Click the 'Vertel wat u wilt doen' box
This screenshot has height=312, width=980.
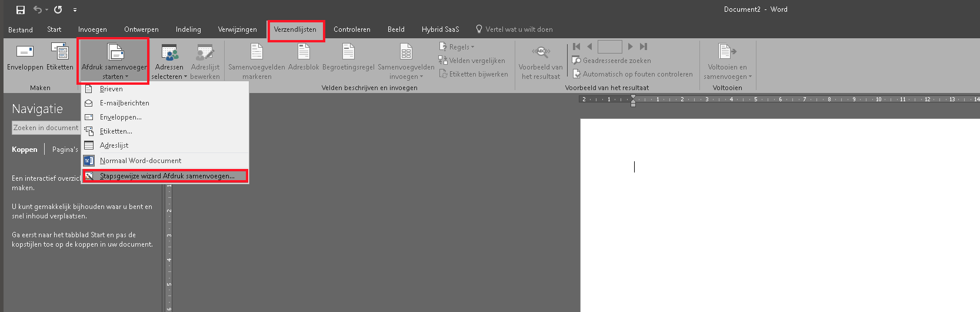click(x=519, y=29)
